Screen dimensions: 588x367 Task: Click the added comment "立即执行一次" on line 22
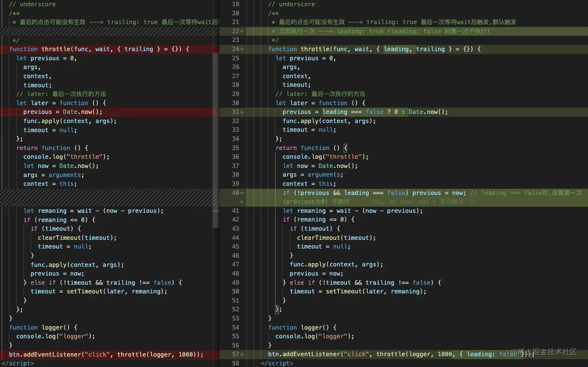click(x=297, y=31)
